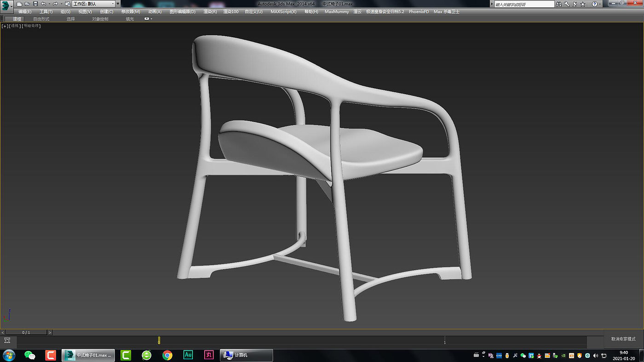Expand the InfoCenter search arrow
Screen dimensions: 644x362
[x=492, y=4]
